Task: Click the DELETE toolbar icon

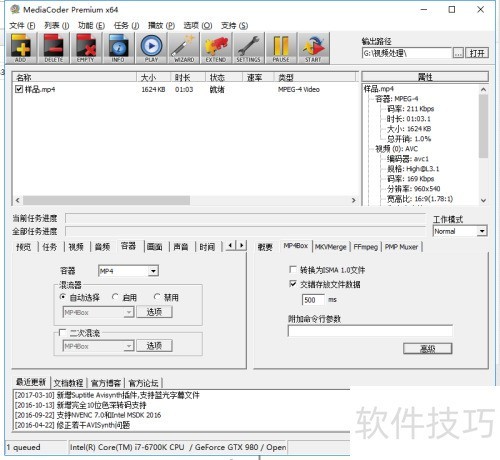Action: [53, 48]
